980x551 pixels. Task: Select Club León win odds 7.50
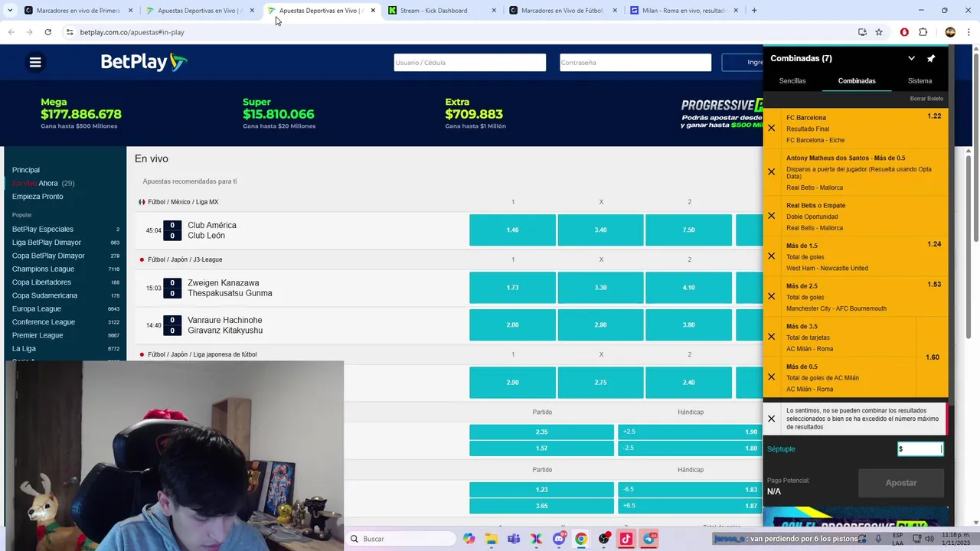(688, 230)
